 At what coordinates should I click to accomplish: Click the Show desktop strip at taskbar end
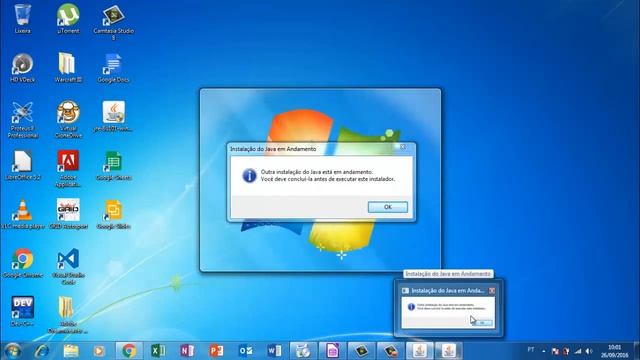(x=637, y=351)
